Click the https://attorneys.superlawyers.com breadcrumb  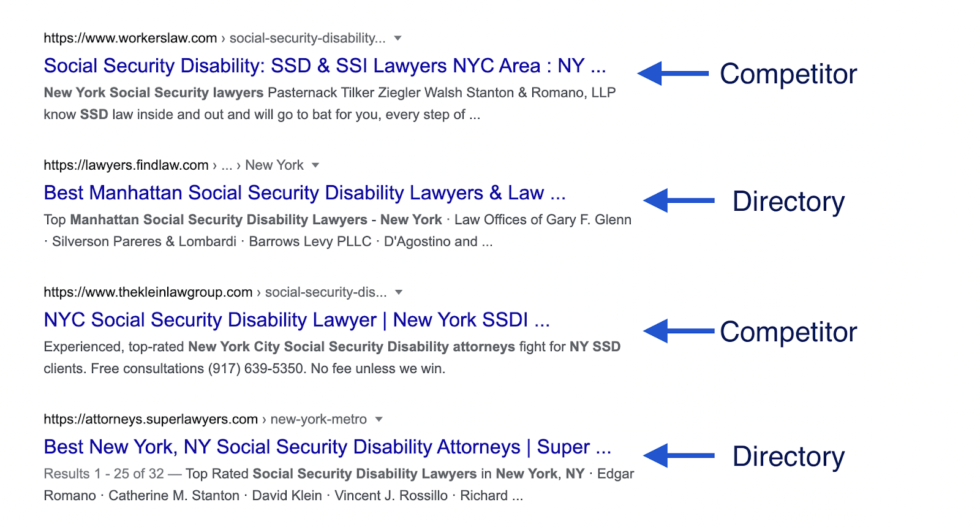point(150,419)
